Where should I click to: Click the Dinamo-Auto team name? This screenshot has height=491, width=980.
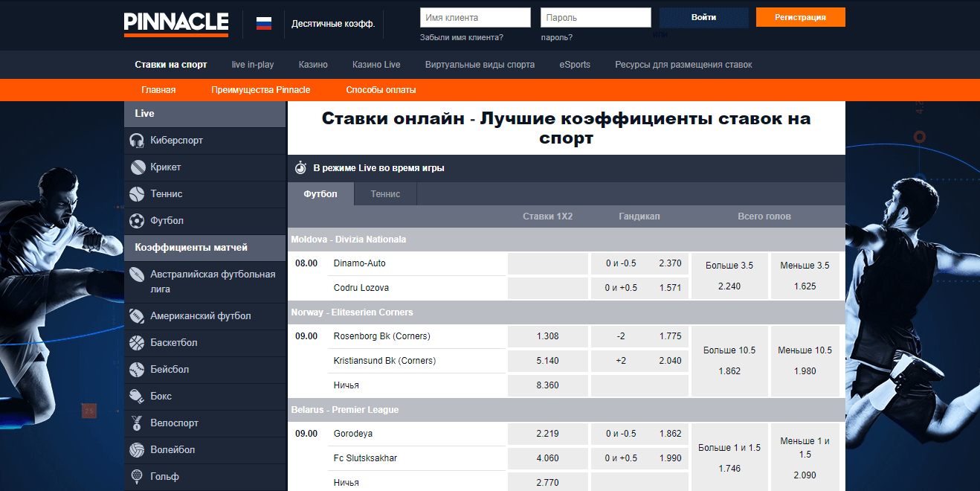(x=360, y=263)
